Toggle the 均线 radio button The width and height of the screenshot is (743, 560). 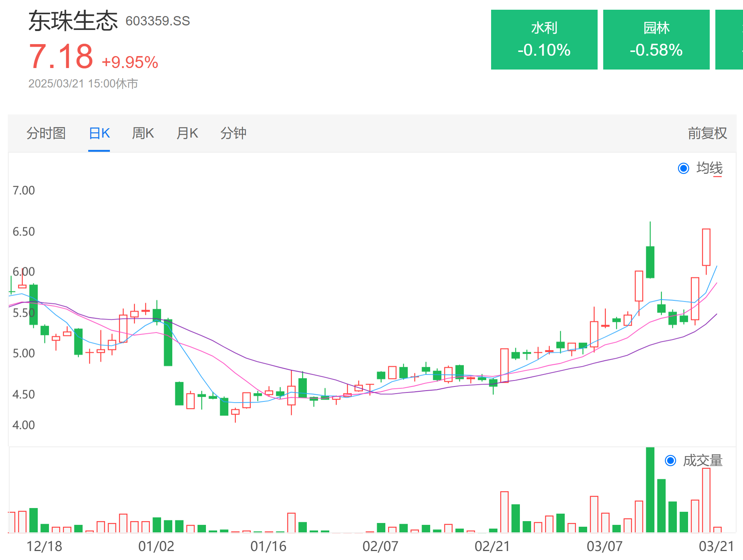pos(684,168)
